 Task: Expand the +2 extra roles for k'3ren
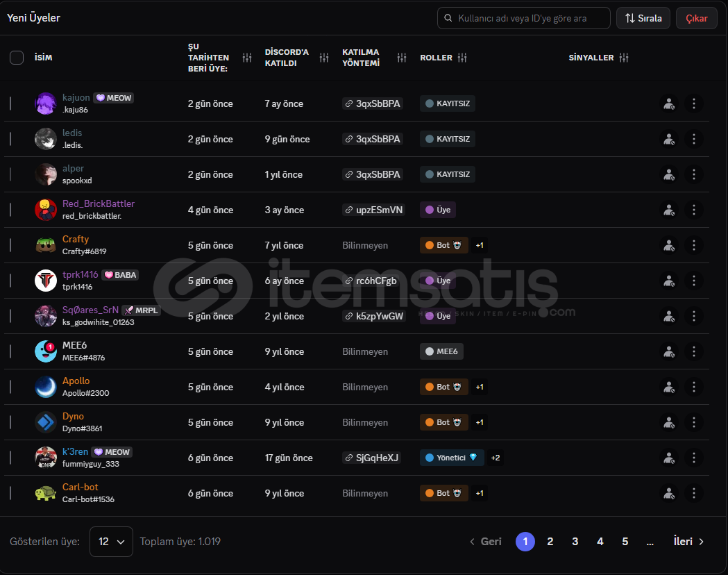click(496, 458)
